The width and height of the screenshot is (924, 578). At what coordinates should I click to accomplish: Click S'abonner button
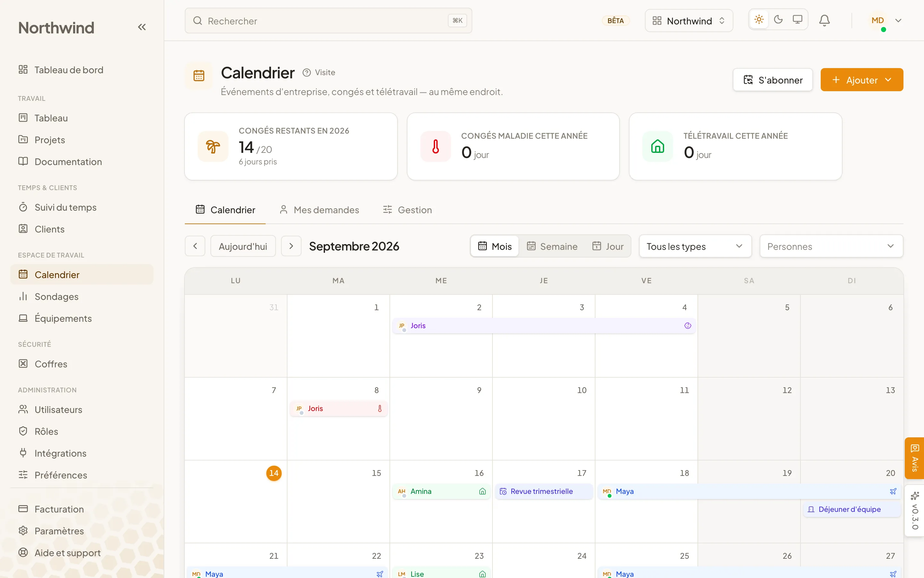pyautogui.click(x=773, y=80)
